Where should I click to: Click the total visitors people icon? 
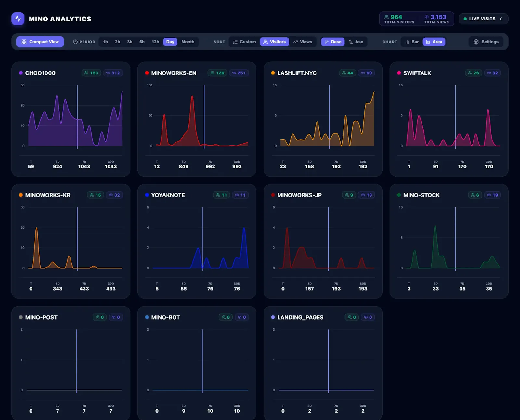click(386, 17)
